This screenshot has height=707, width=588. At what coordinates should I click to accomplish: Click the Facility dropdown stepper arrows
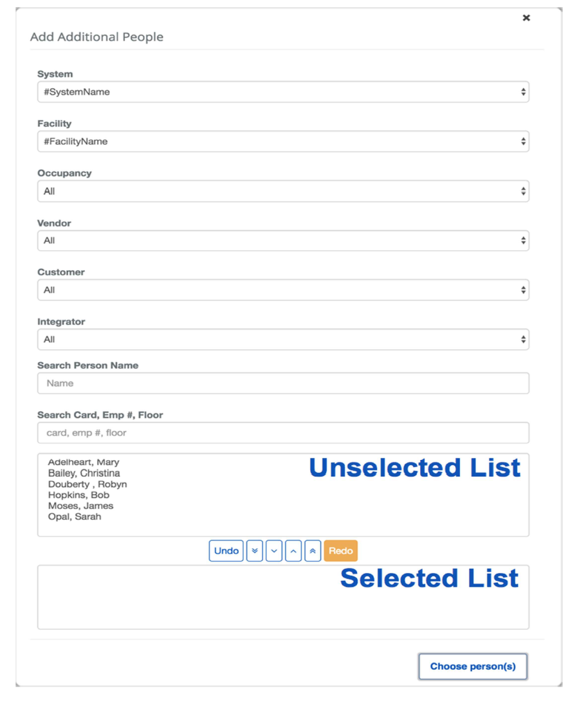click(522, 141)
